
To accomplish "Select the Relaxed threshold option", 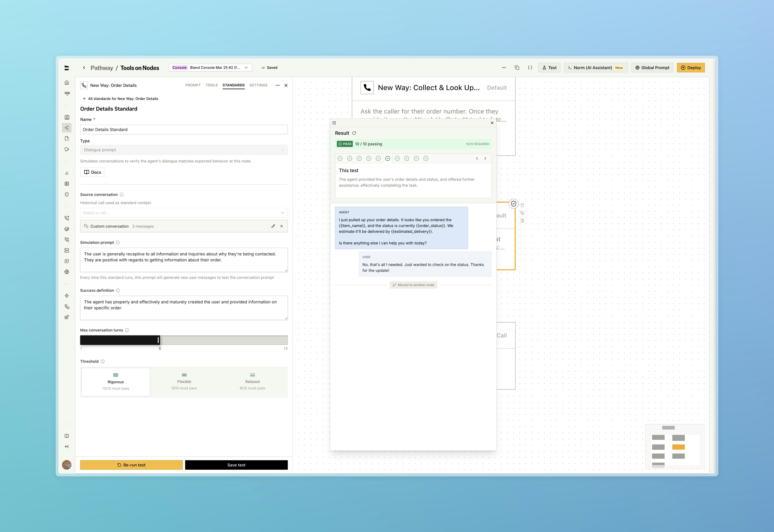I will [x=252, y=382].
